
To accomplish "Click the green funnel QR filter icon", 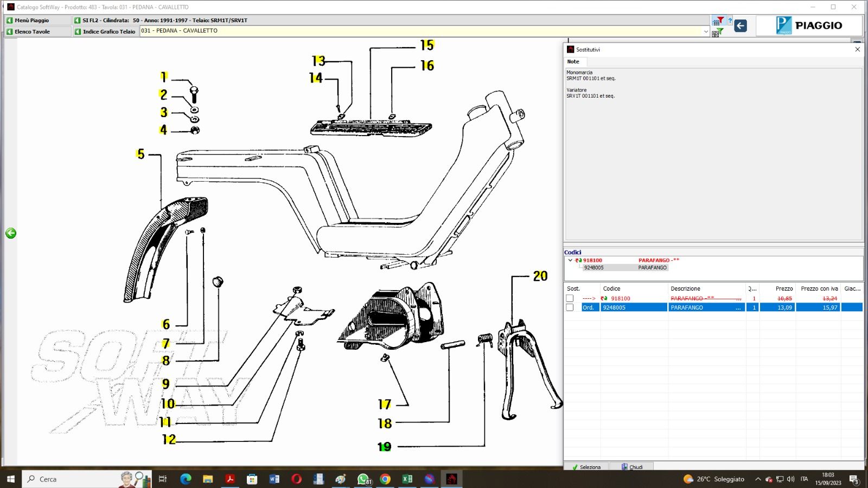I will [718, 32].
